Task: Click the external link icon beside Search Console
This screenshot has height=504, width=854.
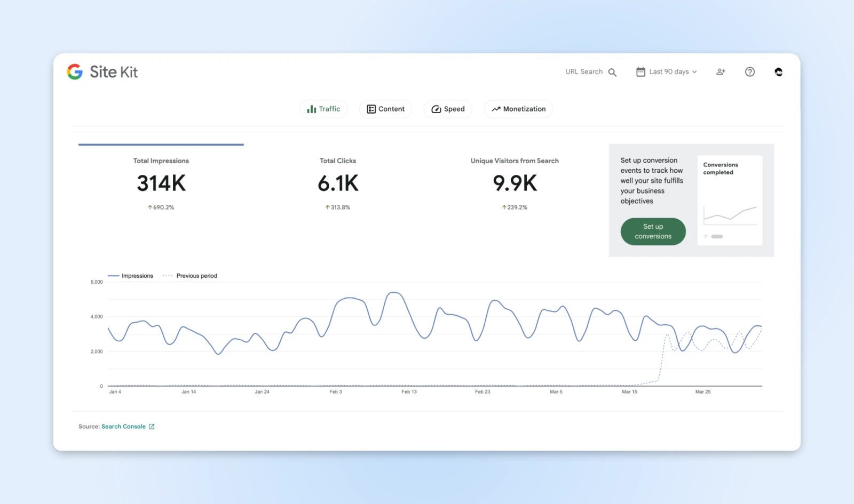Action: coord(152,427)
